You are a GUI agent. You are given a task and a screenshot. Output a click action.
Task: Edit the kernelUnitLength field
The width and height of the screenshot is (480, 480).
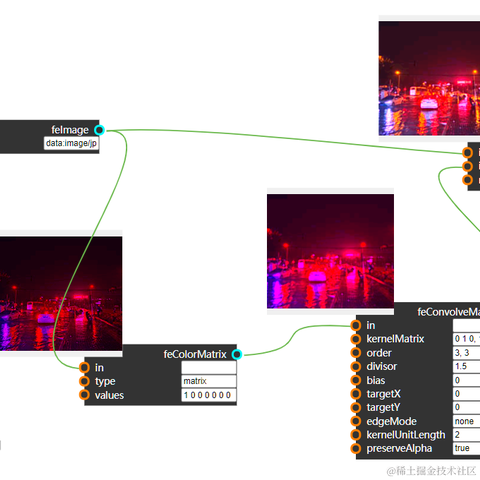click(466, 435)
